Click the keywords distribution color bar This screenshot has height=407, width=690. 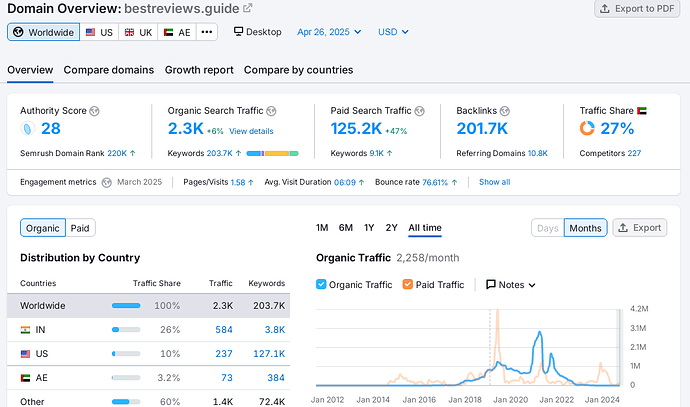tap(272, 153)
